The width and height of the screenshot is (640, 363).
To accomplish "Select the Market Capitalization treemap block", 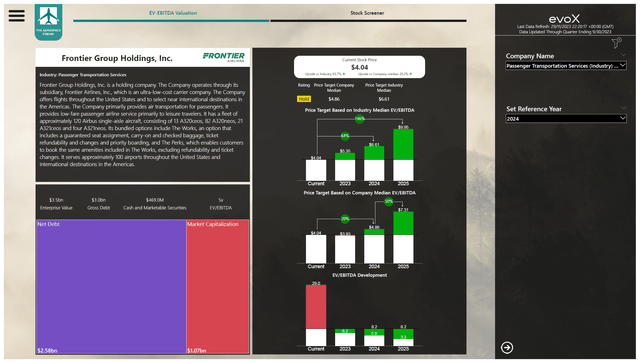I will [218, 287].
